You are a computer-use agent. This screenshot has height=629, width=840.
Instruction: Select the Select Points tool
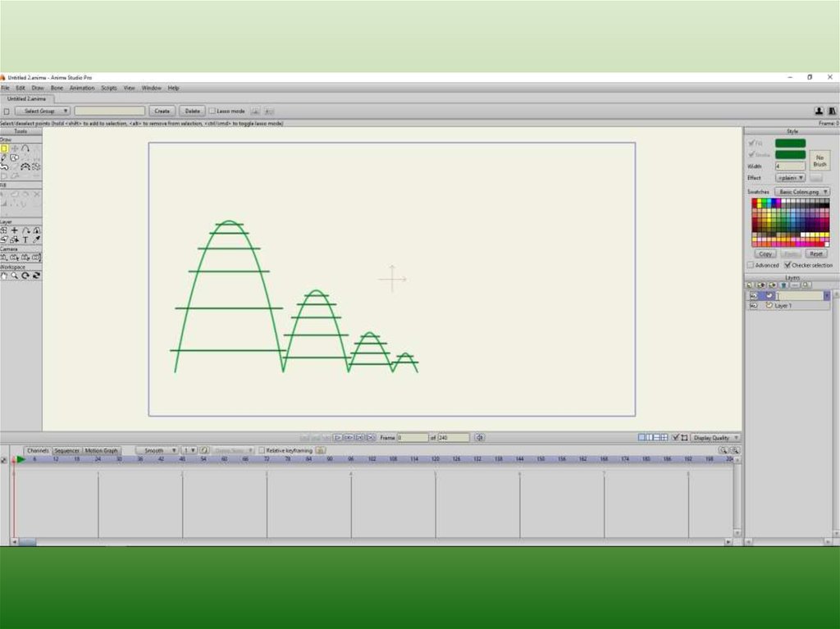(4, 148)
